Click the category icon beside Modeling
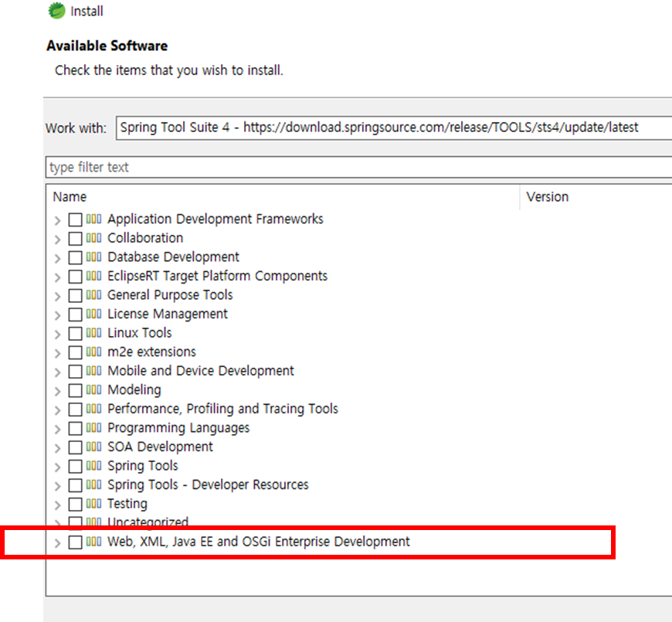Viewport: 672px width, 622px height. pyautogui.click(x=93, y=389)
